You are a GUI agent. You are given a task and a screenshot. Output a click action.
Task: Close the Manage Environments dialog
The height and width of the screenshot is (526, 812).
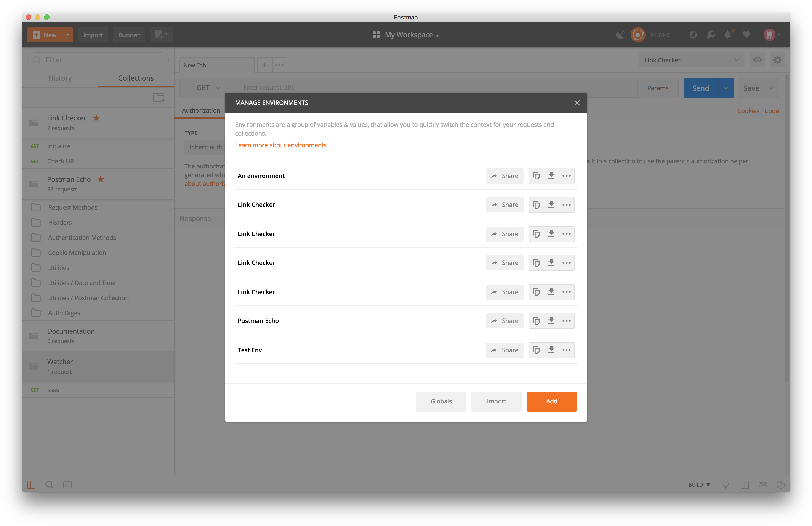click(x=577, y=103)
